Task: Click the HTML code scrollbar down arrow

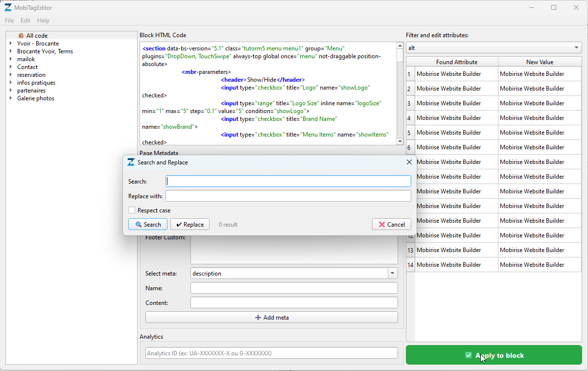Action: pos(400,141)
